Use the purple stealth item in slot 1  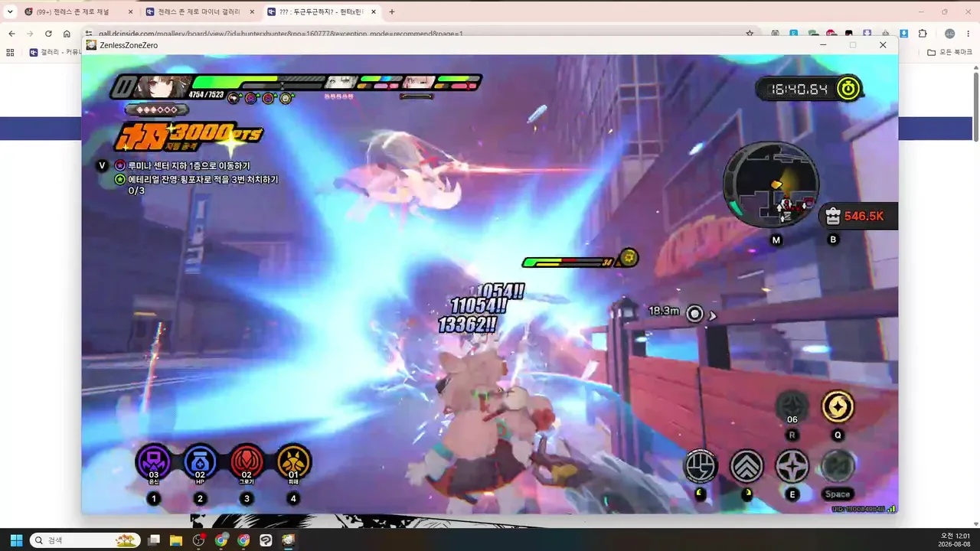pyautogui.click(x=154, y=462)
